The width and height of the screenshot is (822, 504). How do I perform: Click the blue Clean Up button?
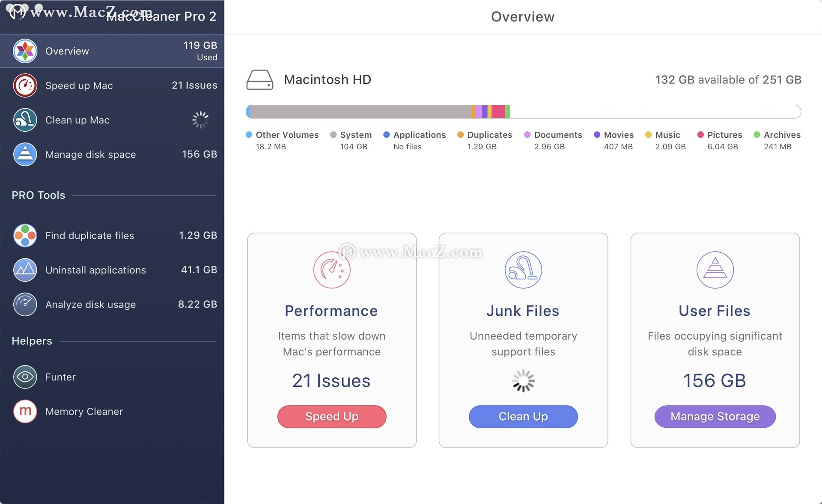[523, 416]
